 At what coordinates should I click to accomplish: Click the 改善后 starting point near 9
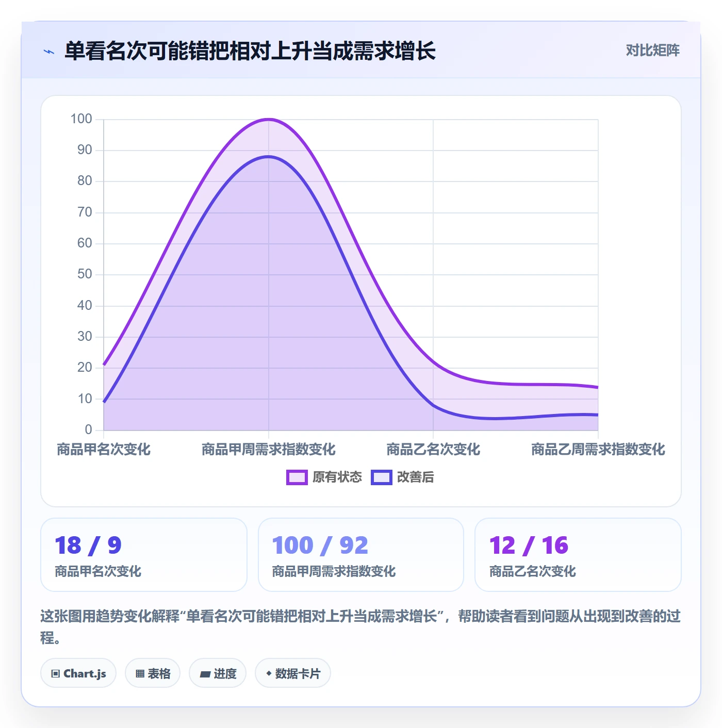[x=104, y=402]
